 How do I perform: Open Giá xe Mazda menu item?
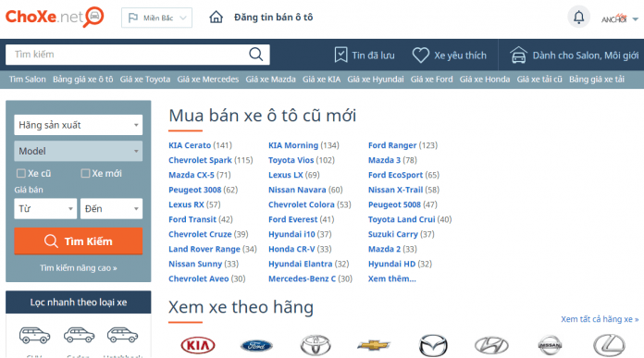[271, 80]
